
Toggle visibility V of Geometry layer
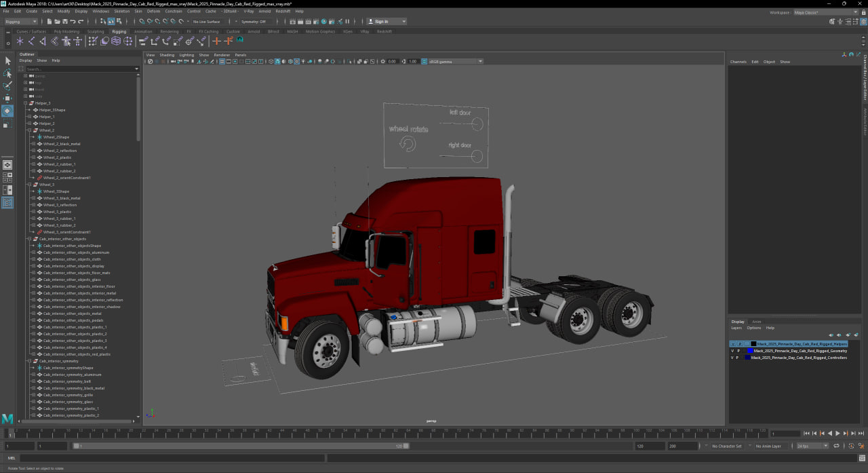pos(732,351)
